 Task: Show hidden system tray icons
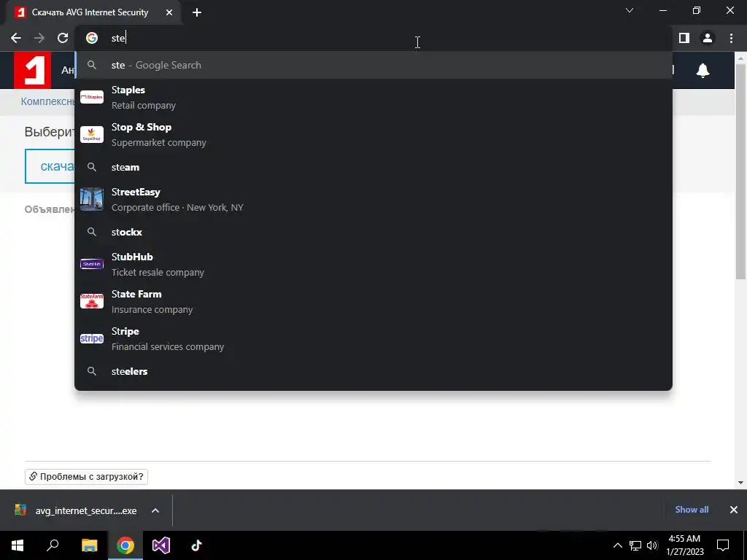[617, 545]
